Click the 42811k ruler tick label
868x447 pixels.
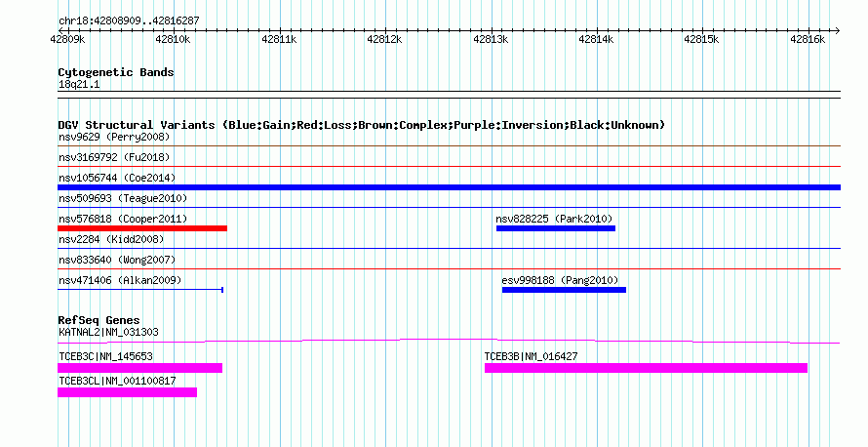coord(279,39)
